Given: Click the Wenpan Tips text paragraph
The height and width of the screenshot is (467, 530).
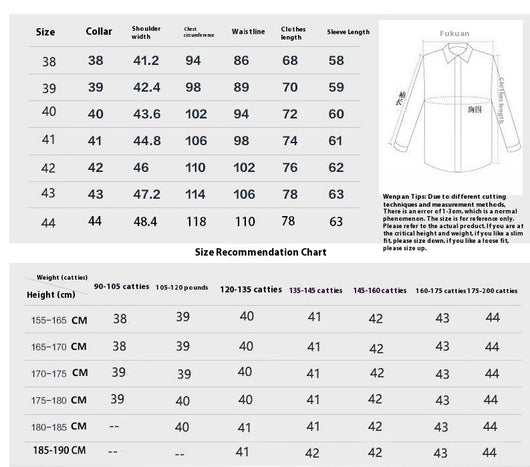Looking at the screenshot, I should click(x=453, y=222).
